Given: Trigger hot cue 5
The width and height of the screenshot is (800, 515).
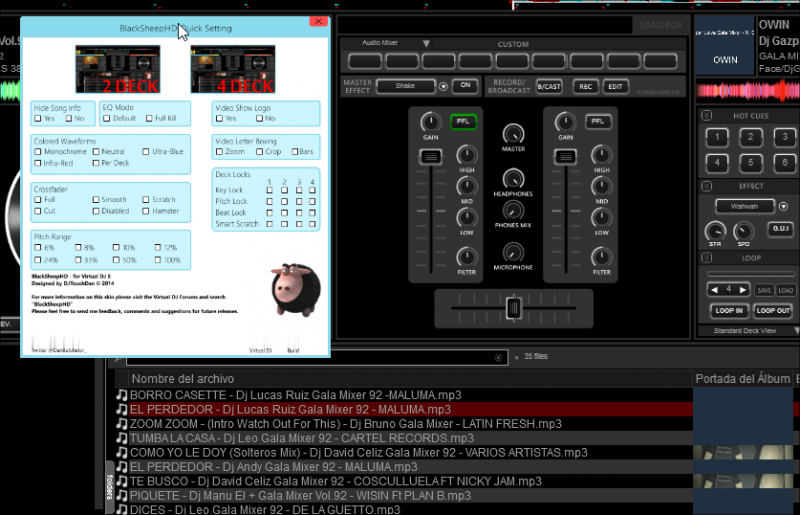Looking at the screenshot, I should (751, 163).
